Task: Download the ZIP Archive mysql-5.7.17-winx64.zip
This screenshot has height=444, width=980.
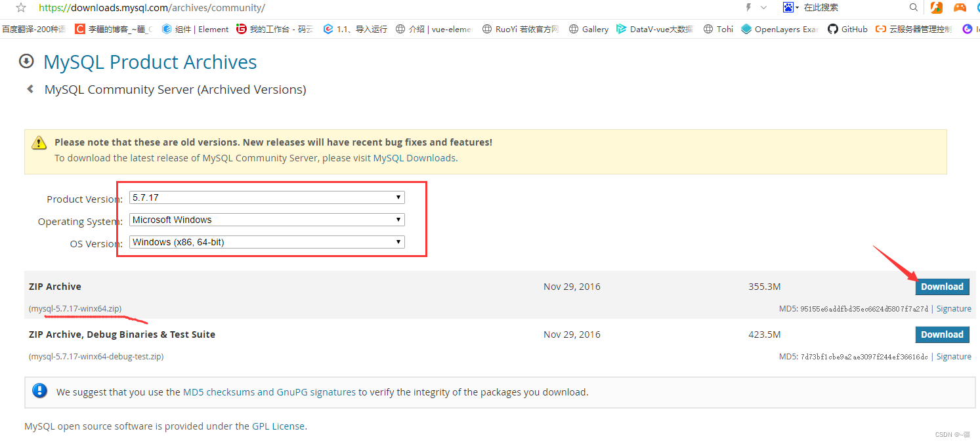Action: coord(942,287)
